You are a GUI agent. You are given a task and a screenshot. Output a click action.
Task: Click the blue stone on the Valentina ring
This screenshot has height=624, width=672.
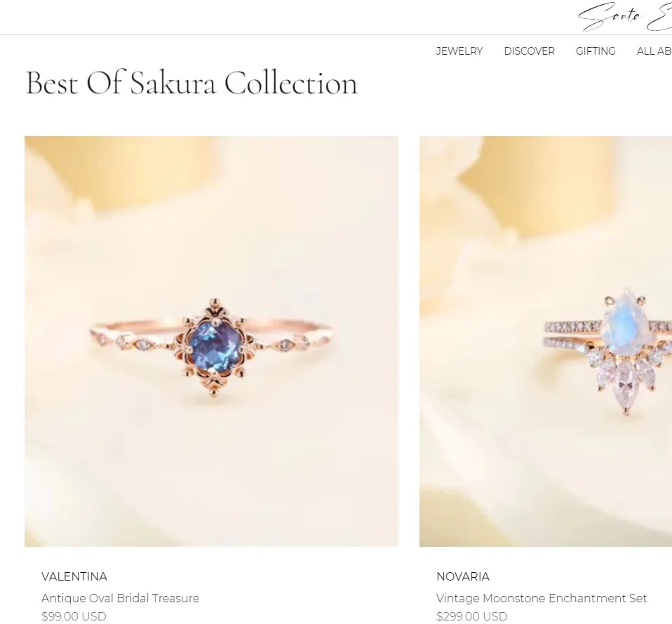(212, 344)
